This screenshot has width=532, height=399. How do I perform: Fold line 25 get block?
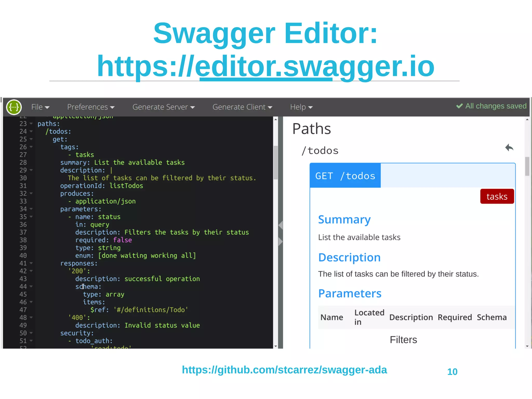[x=31, y=139]
